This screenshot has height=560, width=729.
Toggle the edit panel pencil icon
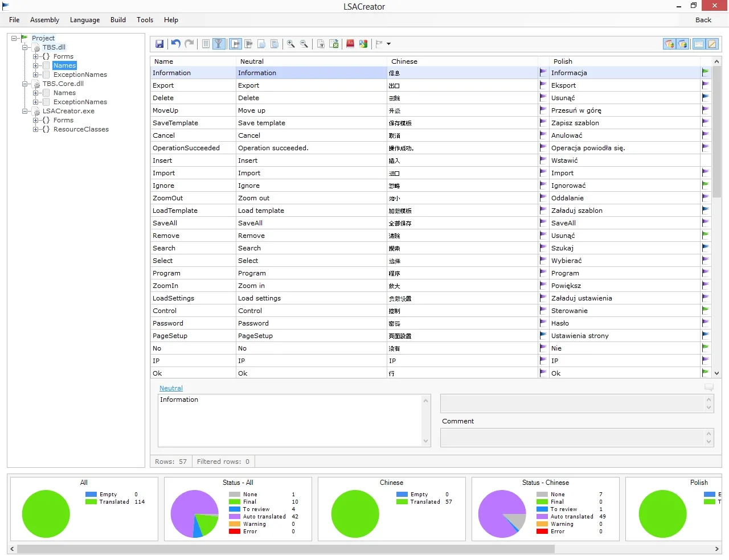tap(712, 44)
